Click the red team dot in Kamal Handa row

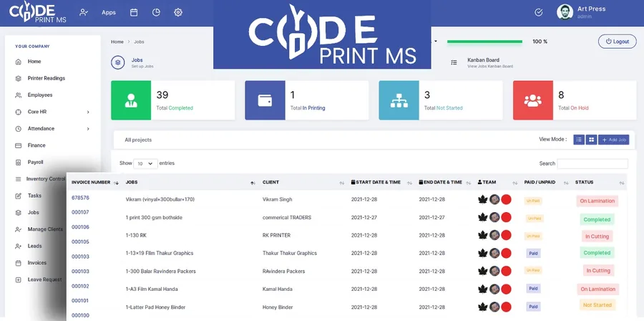tap(506, 289)
